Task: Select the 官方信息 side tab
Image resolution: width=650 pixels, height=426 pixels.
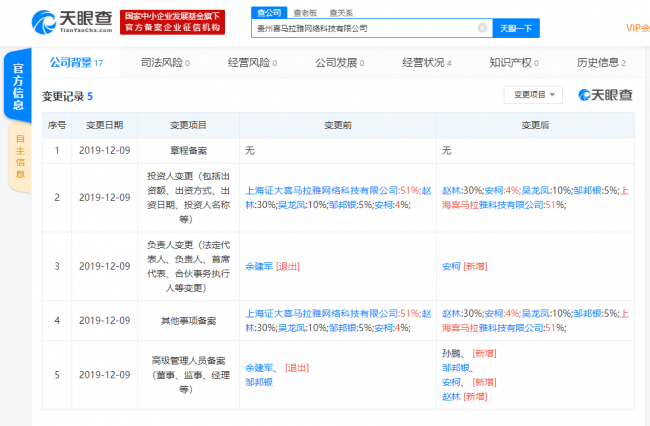Action: tap(18, 86)
